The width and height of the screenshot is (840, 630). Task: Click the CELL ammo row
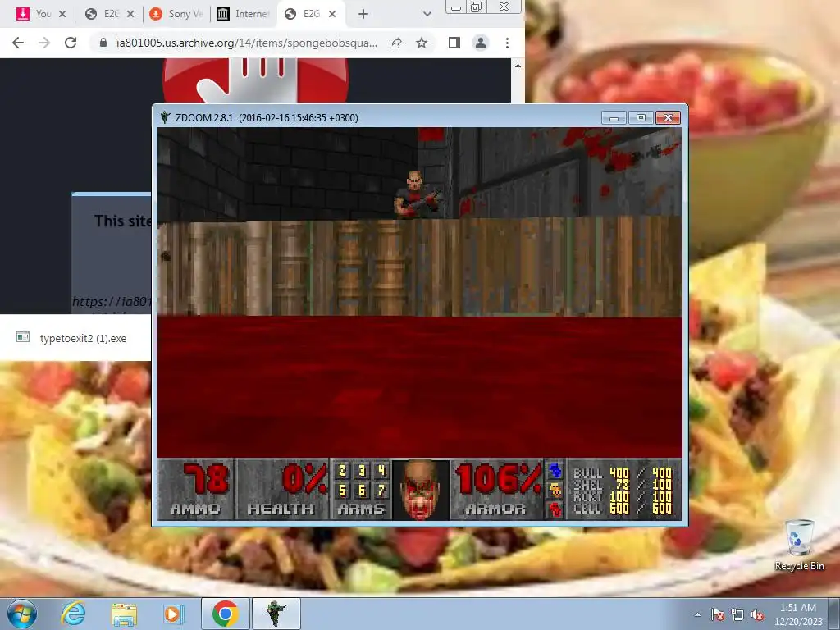pyautogui.click(x=623, y=508)
